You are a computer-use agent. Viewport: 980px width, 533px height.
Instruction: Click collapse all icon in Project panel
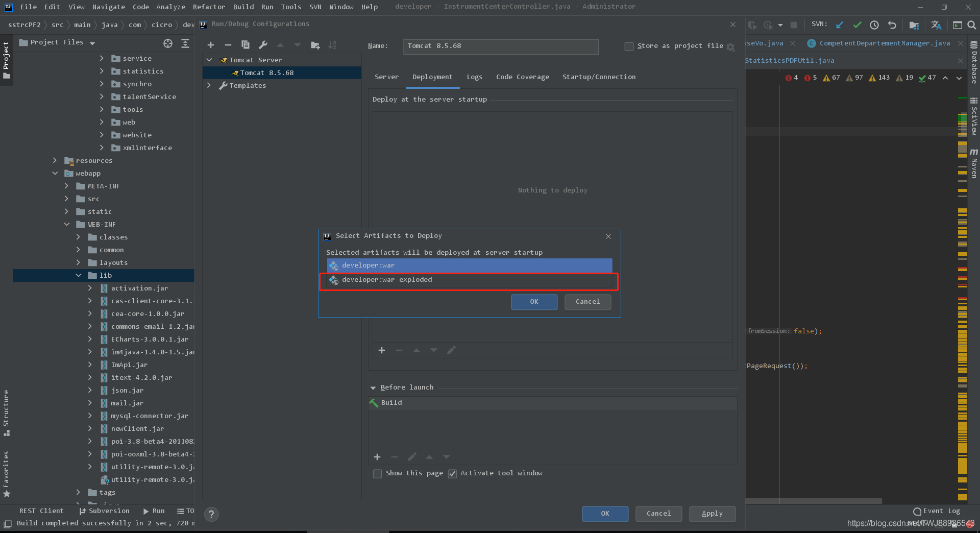[x=185, y=43]
